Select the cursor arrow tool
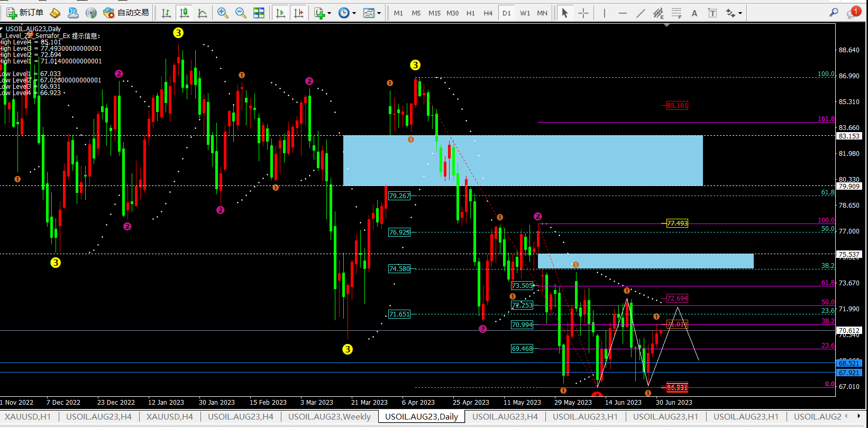Screen dimensions: 868x428 point(565,13)
